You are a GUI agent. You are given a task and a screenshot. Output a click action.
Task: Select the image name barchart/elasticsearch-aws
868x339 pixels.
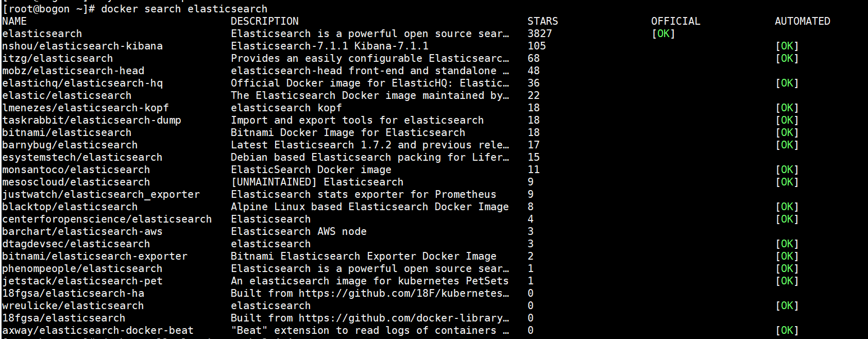click(x=82, y=231)
